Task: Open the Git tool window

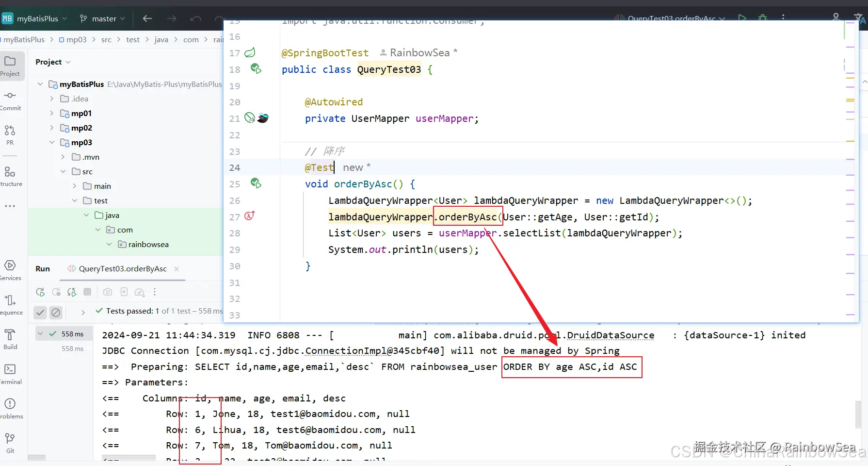Action: (x=10, y=443)
